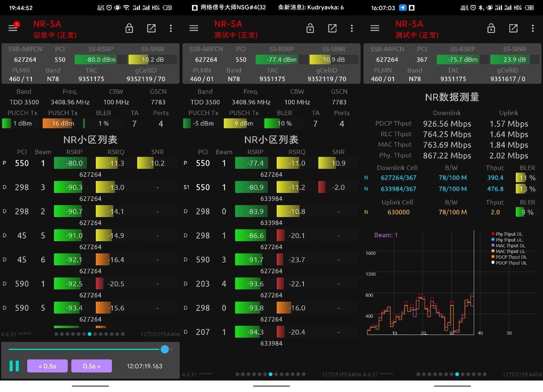
Task: Open hamburger menu in middle NR cell list screen
Action: [194, 28]
